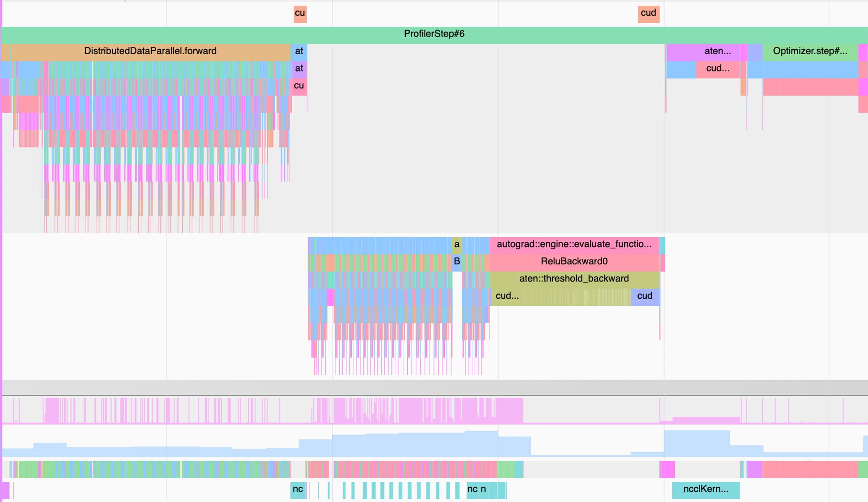The height and width of the screenshot is (502, 868).
Task: Select the leftmost 'nc' slice in the bottom track
Action: 298,490
